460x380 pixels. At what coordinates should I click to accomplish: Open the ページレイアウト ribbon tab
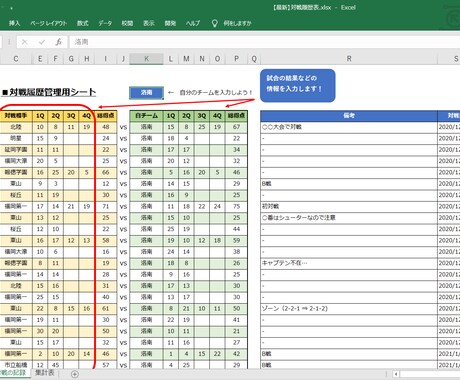coord(49,23)
